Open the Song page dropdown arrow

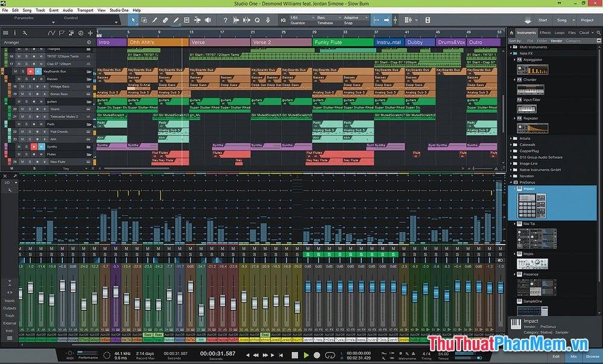tap(573, 20)
